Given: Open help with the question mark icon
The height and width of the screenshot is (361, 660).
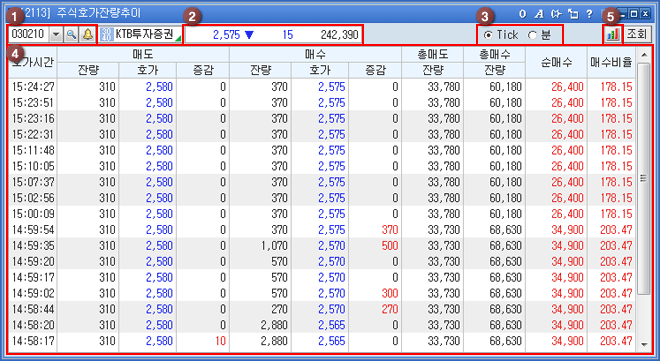Looking at the screenshot, I should pos(589,14).
